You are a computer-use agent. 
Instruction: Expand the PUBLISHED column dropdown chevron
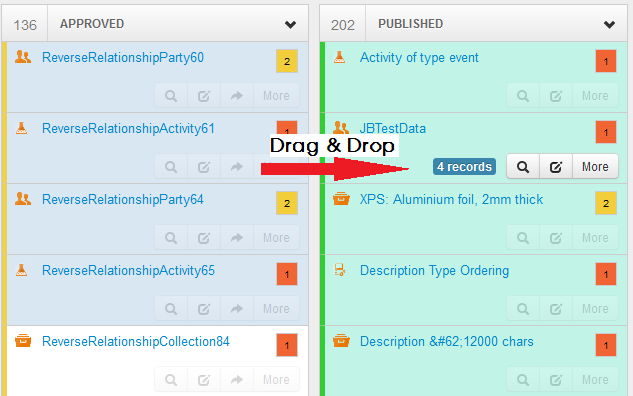pos(609,25)
